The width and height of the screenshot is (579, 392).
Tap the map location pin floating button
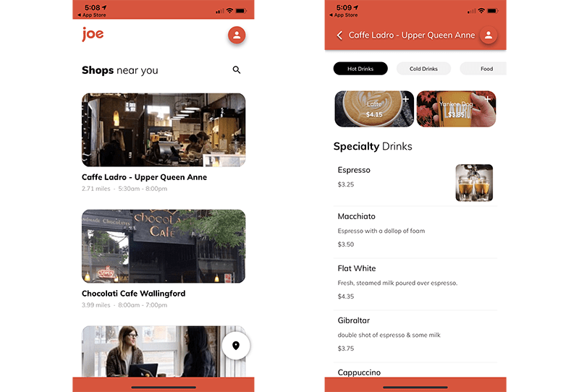236,346
